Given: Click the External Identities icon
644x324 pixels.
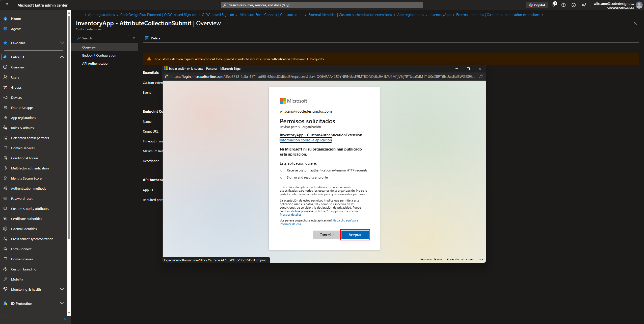Looking at the screenshot, I should click(5, 229).
